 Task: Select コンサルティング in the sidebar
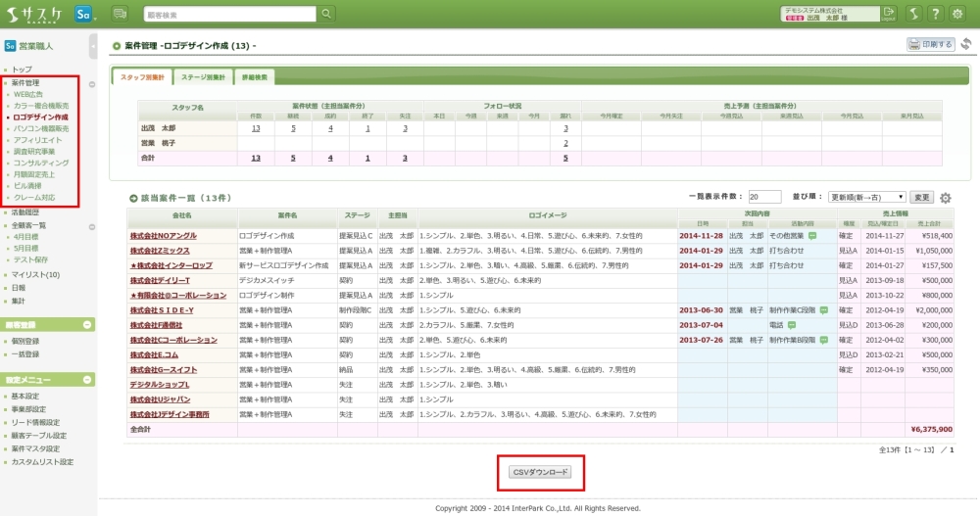coord(41,163)
